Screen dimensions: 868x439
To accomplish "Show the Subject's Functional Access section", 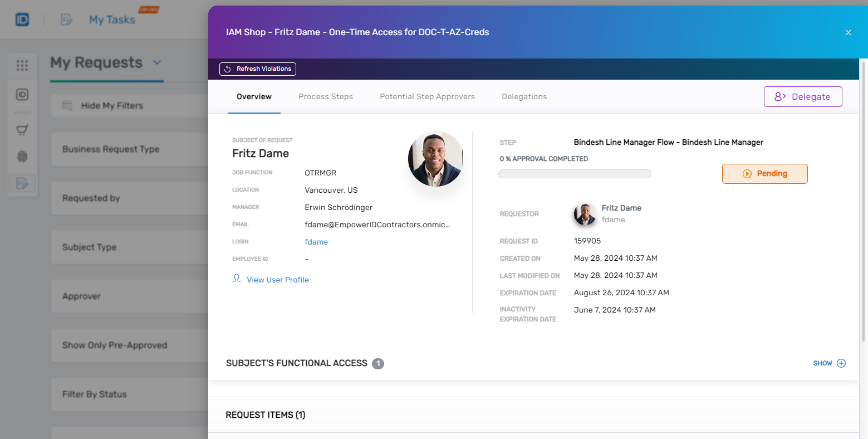I will coord(829,363).
